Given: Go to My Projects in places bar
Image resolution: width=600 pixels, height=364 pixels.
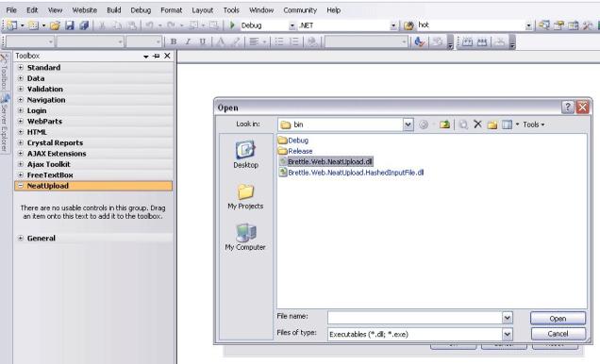Looking at the screenshot, I should (245, 196).
